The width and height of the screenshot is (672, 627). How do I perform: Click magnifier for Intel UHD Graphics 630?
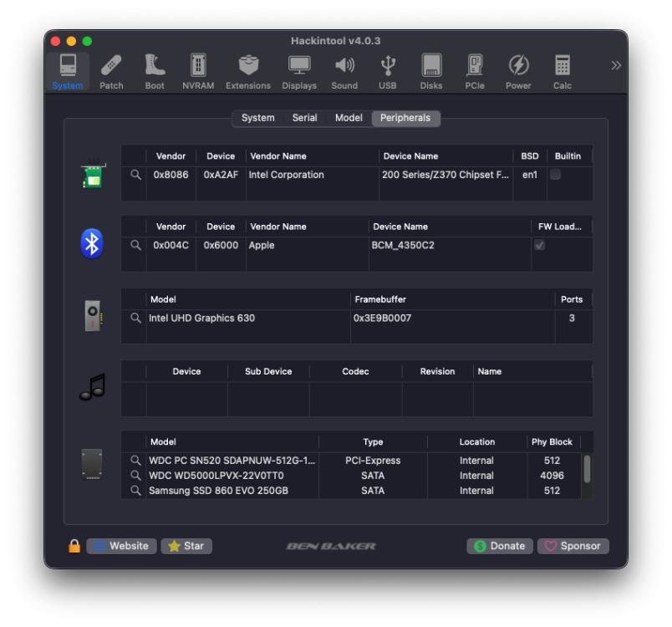click(136, 318)
